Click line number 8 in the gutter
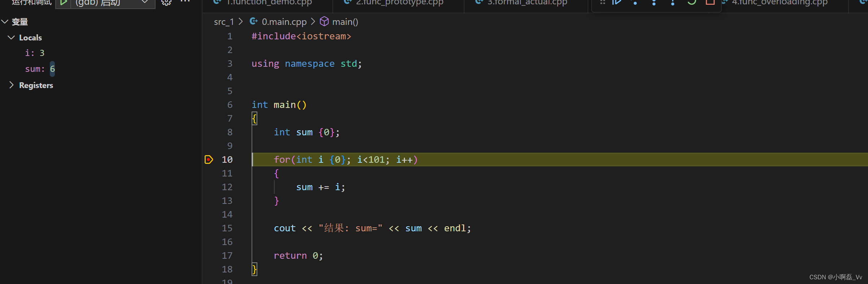868x284 pixels. [230, 132]
